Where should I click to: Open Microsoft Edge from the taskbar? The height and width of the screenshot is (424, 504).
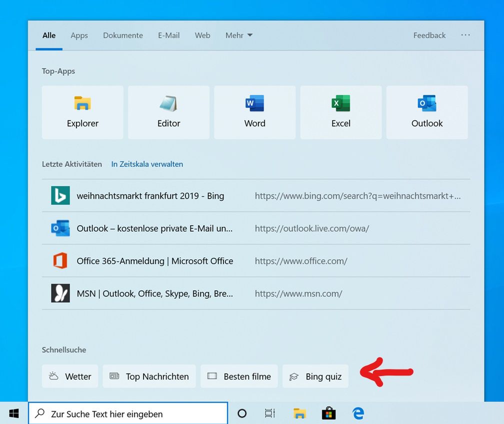pos(358,414)
